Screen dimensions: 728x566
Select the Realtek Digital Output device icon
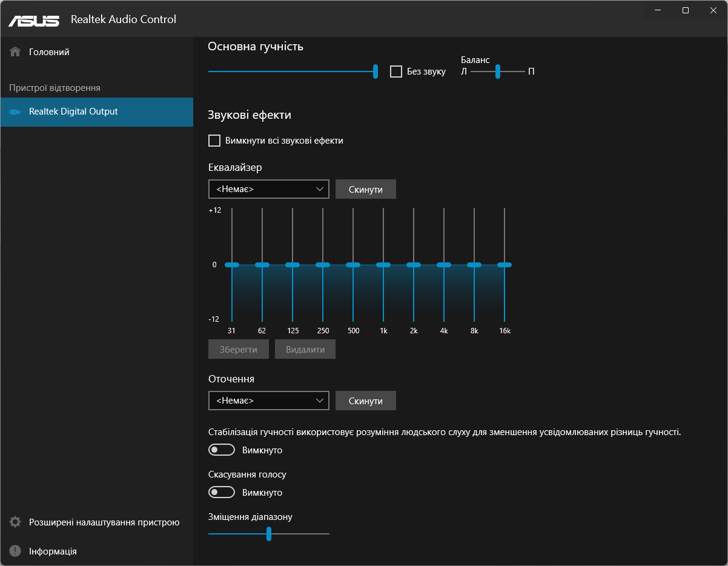(x=14, y=112)
